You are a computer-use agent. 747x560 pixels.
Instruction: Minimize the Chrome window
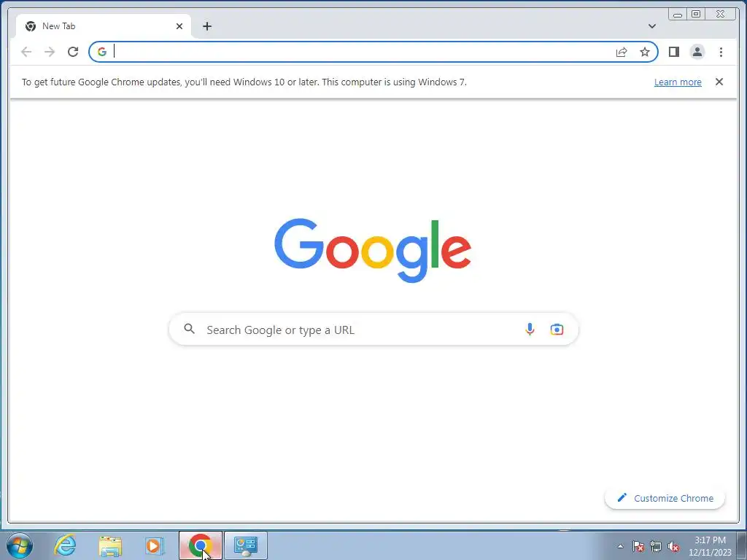click(678, 15)
